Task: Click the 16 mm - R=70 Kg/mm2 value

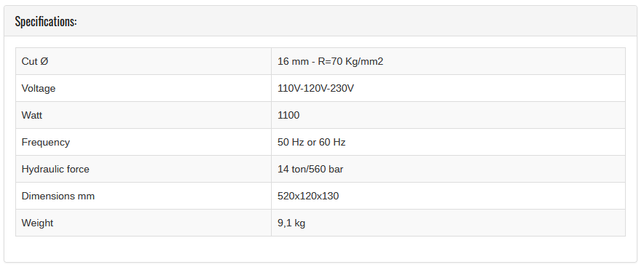Action: (x=330, y=62)
